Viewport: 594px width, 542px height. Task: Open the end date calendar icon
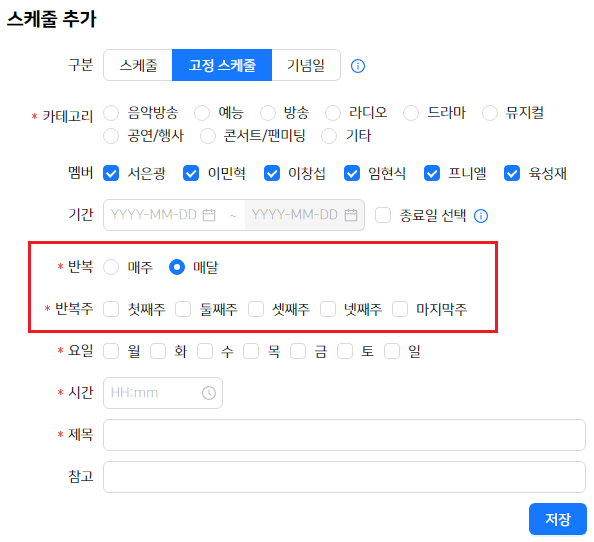point(350,215)
